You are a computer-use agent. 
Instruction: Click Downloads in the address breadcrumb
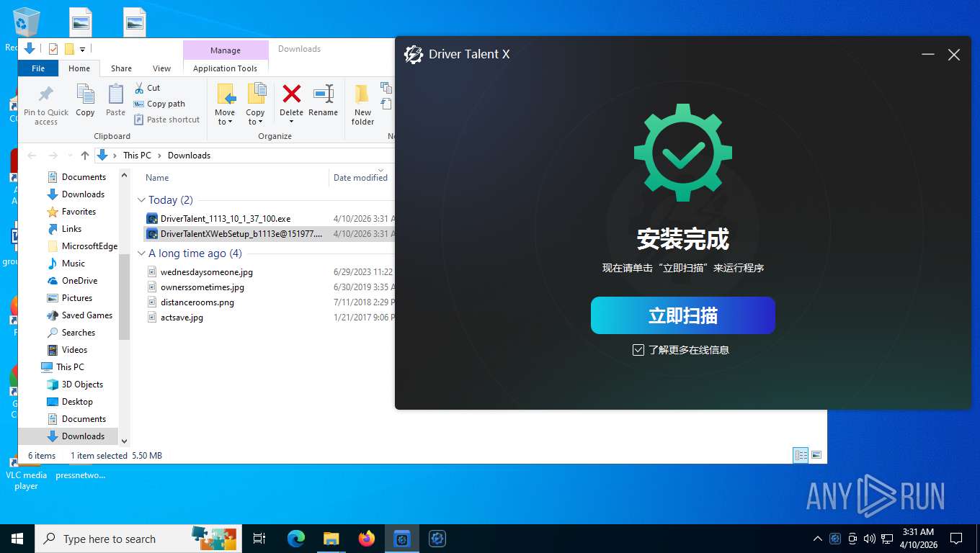tap(189, 156)
